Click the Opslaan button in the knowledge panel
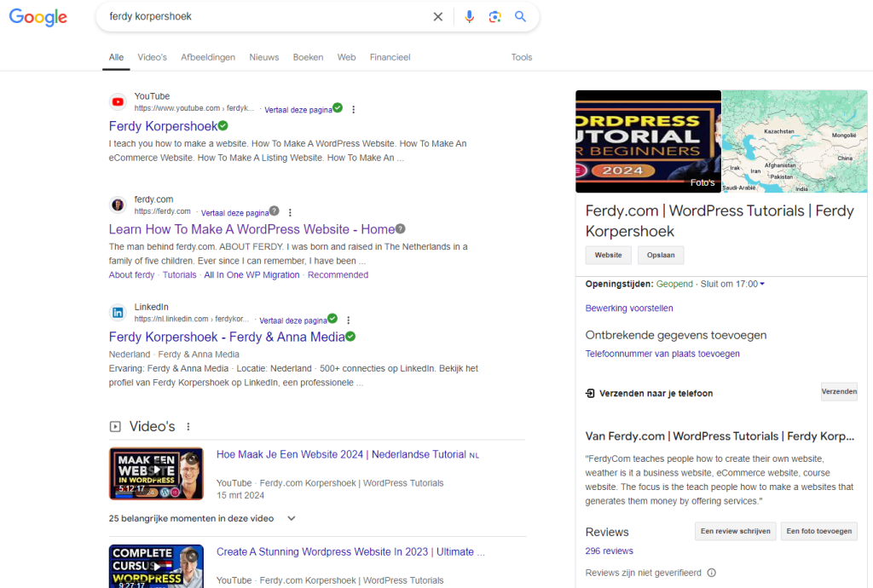The width and height of the screenshot is (873, 588). coord(659,255)
